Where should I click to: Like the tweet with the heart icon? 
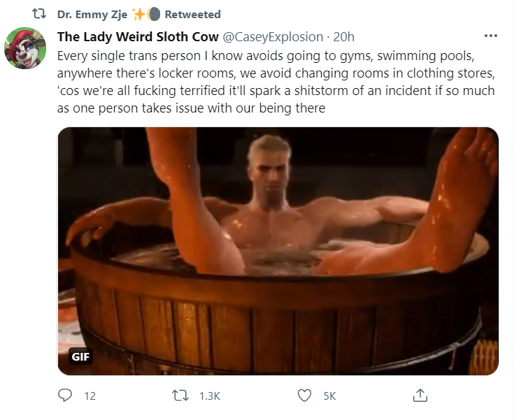pyautogui.click(x=304, y=396)
